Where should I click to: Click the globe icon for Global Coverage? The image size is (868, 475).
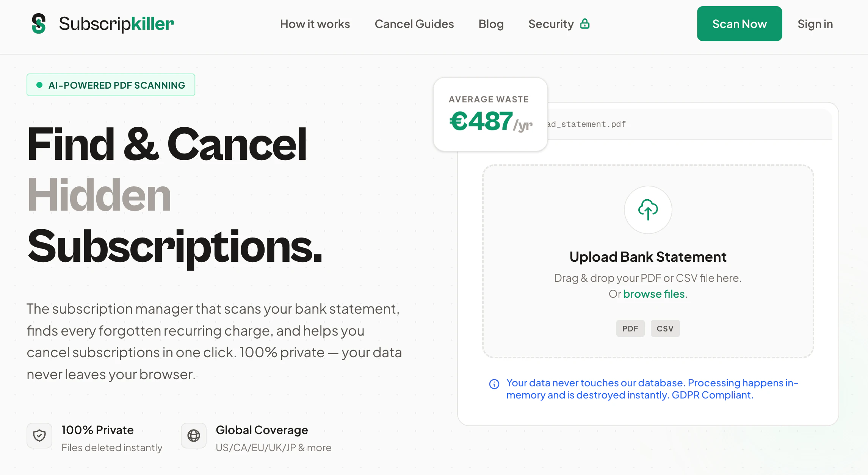click(x=194, y=436)
